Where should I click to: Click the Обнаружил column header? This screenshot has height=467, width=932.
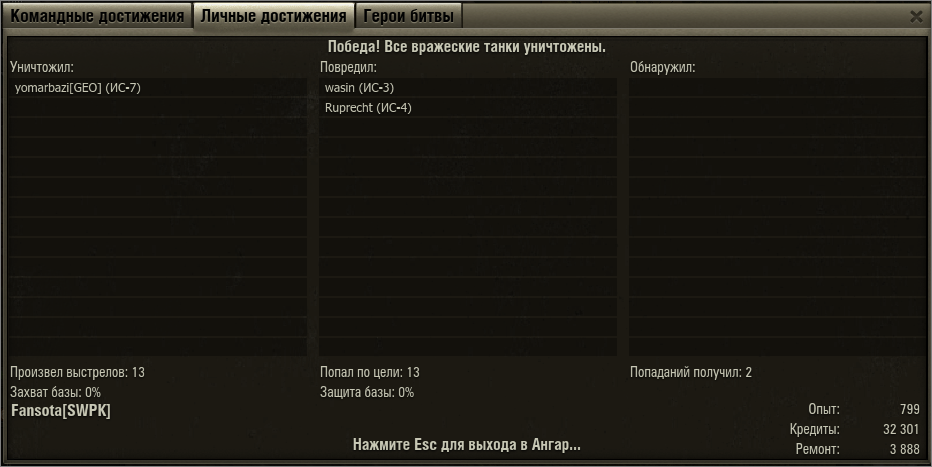point(662,67)
